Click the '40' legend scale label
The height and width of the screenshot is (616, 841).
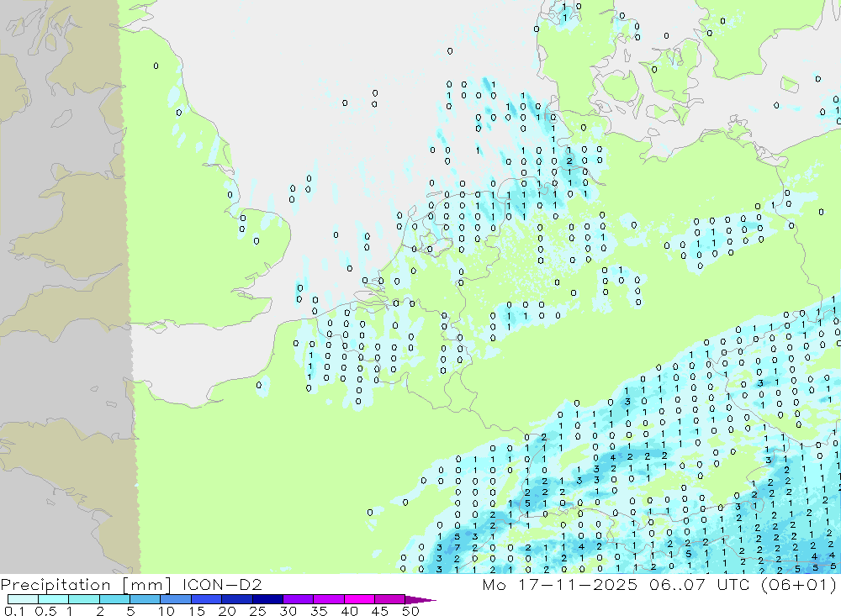[349, 611]
